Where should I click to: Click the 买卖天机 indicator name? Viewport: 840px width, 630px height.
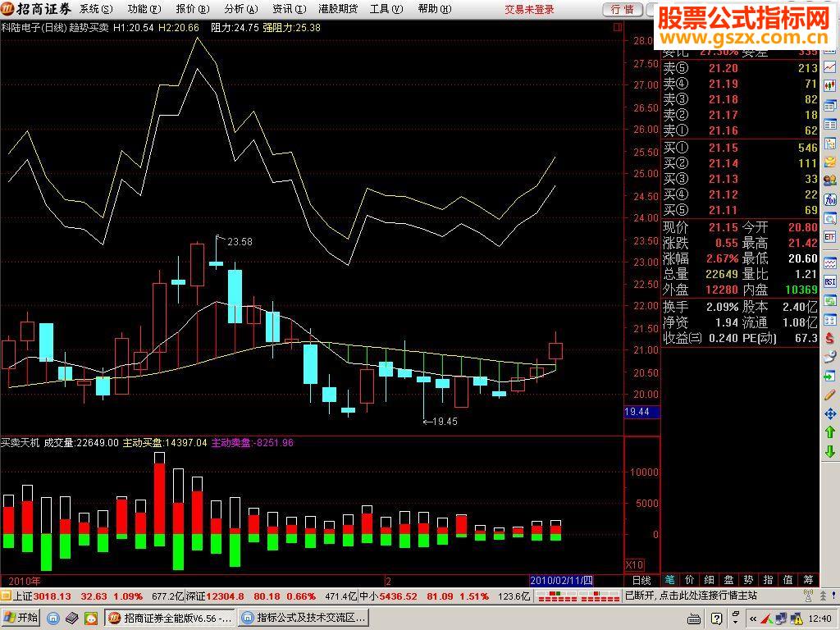[x=21, y=442]
